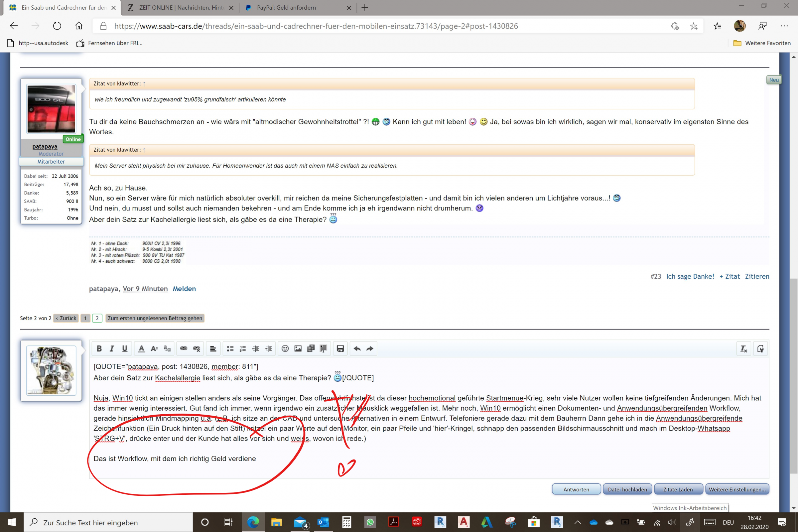Open the insert special block dropdown
This screenshot has height=532, width=798.
pos(323,348)
